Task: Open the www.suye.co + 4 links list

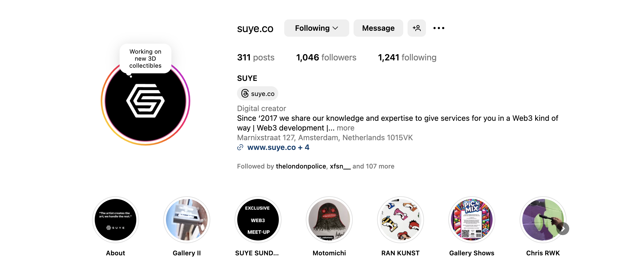Action: pos(278,147)
